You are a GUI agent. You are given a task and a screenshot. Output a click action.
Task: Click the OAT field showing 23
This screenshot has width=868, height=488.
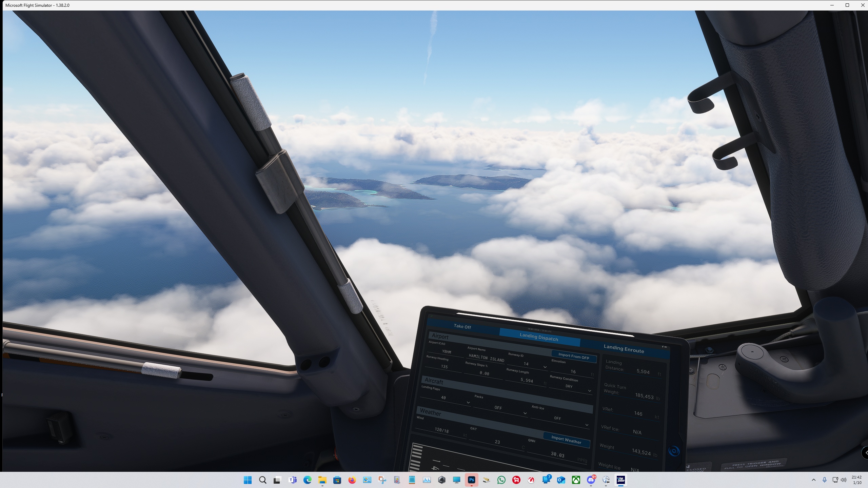[x=497, y=442]
